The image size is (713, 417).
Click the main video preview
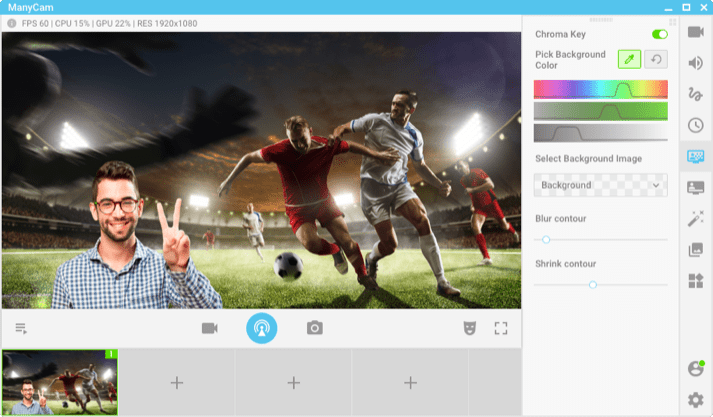(261, 170)
